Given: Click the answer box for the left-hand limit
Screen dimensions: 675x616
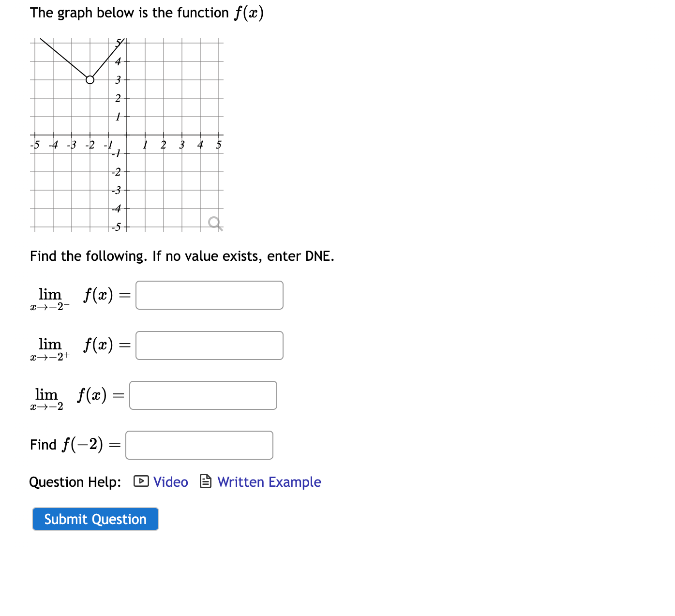Looking at the screenshot, I should pos(209,295).
